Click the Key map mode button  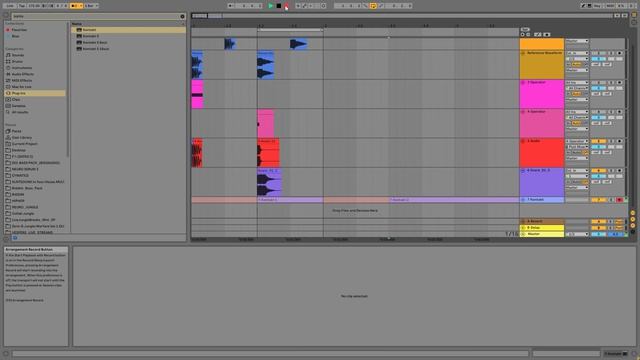point(598,6)
